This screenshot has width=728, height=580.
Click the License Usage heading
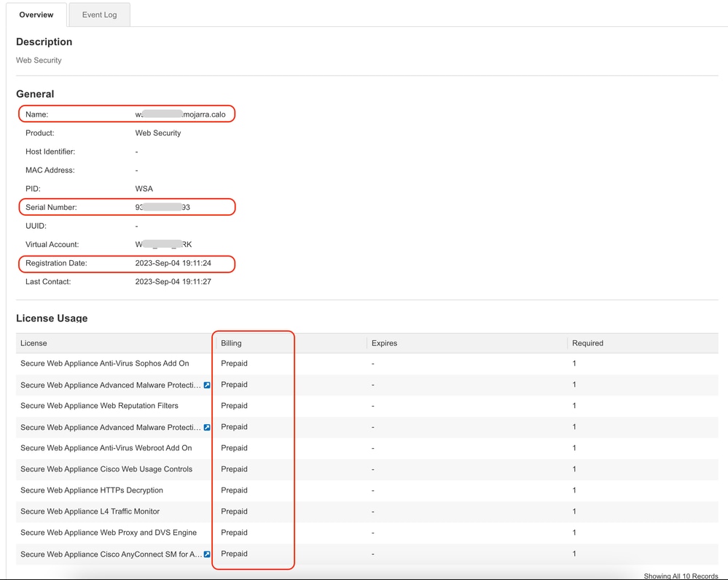52,318
